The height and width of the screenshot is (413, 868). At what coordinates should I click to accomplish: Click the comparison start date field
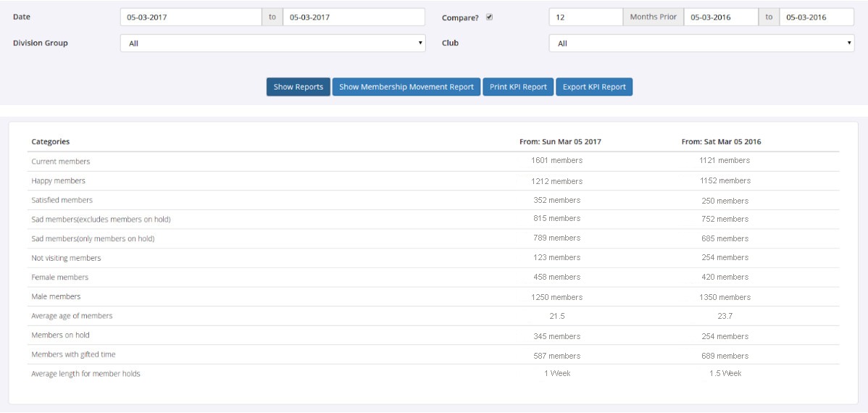720,17
